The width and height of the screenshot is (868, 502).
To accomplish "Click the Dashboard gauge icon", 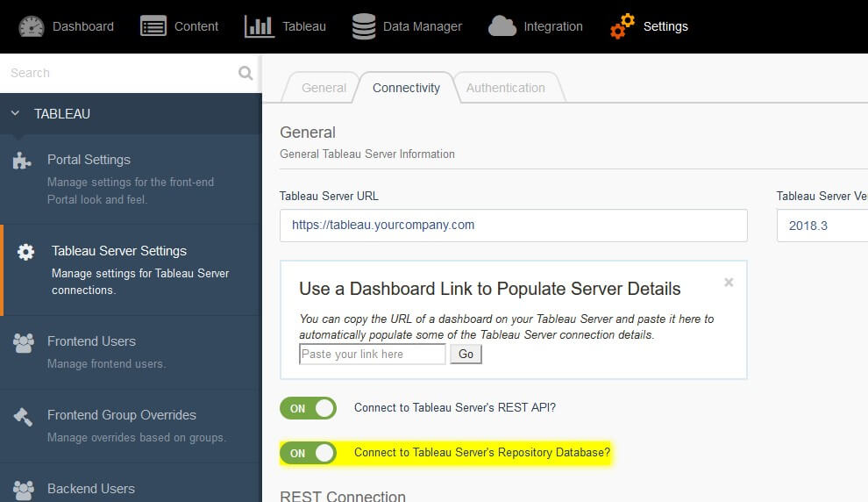I will (x=31, y=26).
